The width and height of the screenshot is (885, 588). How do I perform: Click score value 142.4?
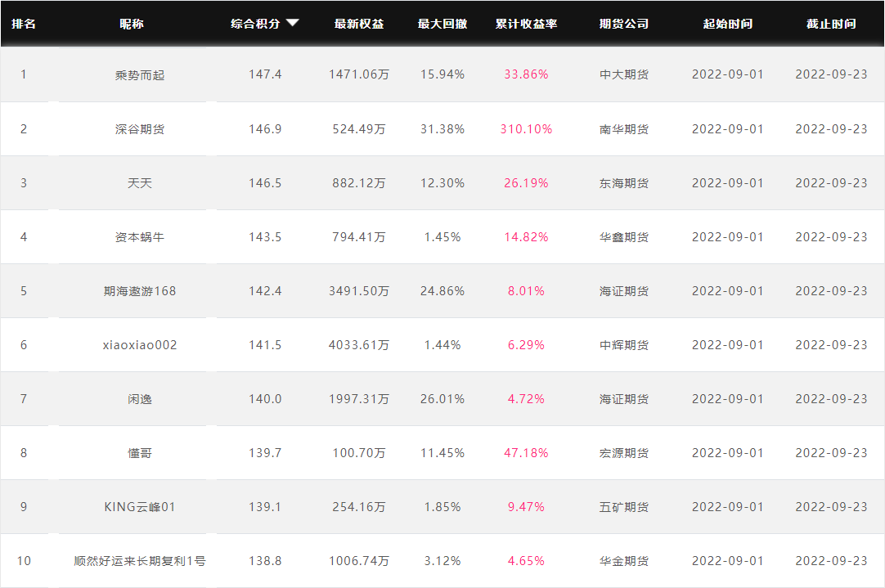click(265, 291)
